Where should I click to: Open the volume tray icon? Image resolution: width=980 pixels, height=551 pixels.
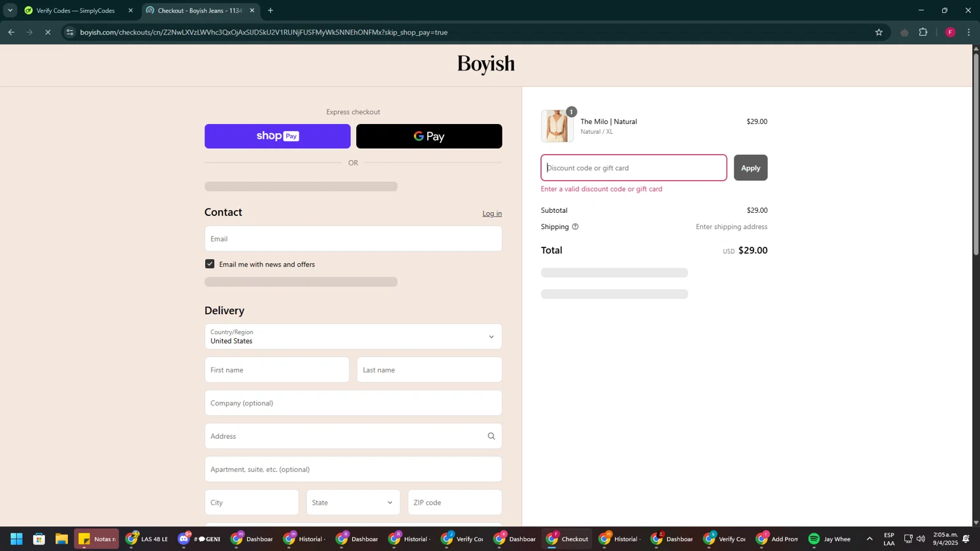tap(921, 539)
